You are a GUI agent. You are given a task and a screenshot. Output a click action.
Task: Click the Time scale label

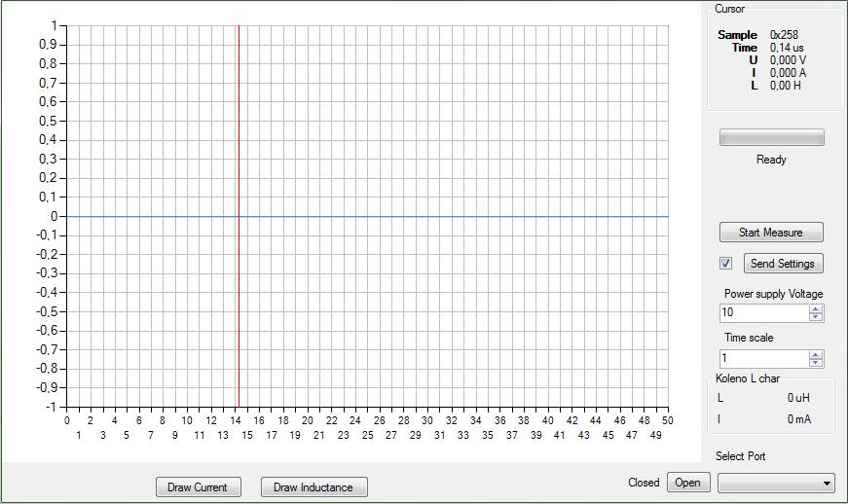coord(749,338)
